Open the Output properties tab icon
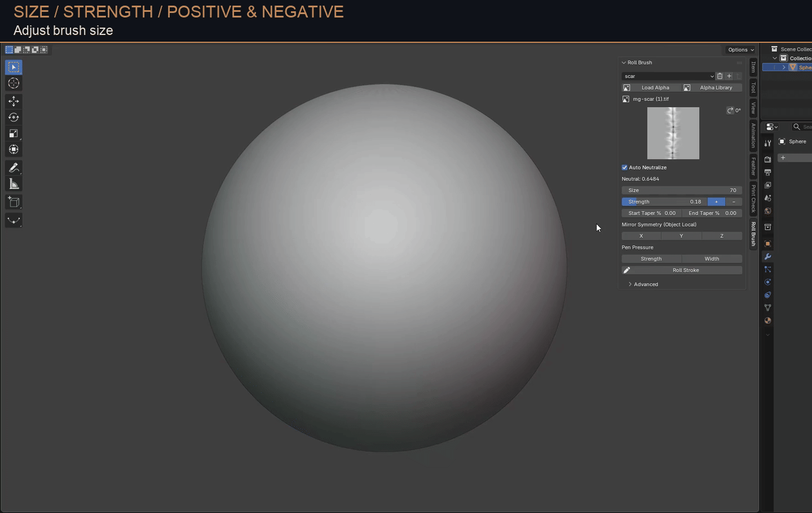812x513 pixels. coord(767,173)
